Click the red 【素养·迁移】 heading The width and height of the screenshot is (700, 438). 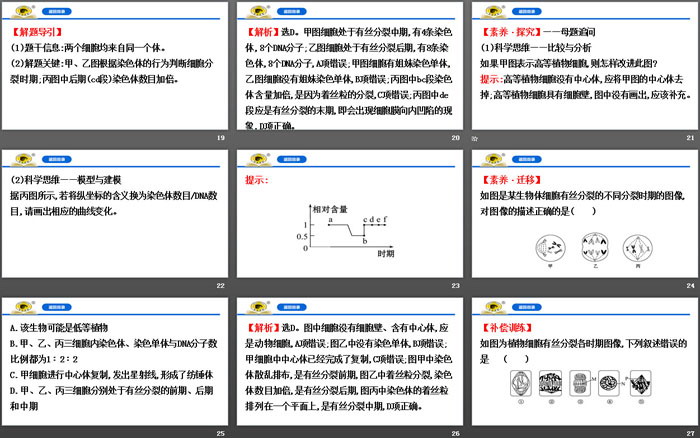pos(511,180)
